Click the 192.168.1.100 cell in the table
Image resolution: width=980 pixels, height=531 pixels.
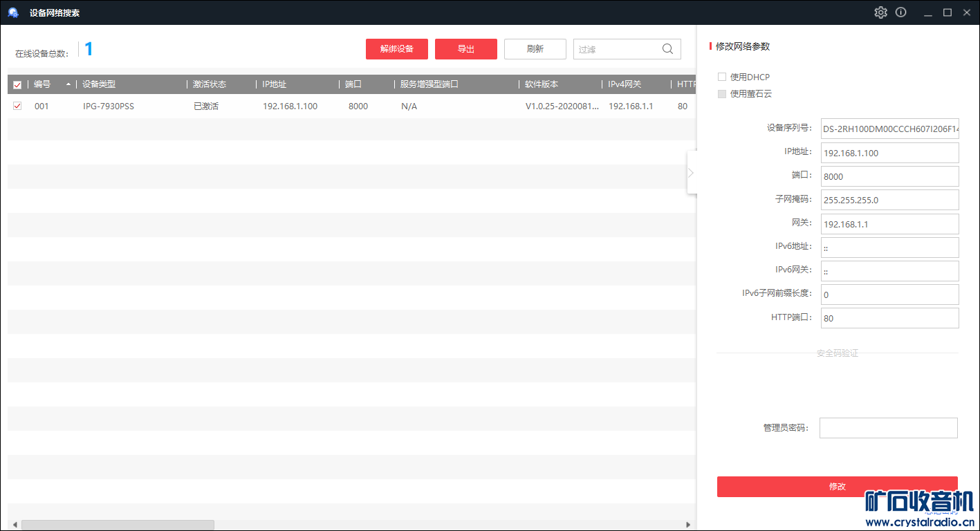tap(290, 106)
